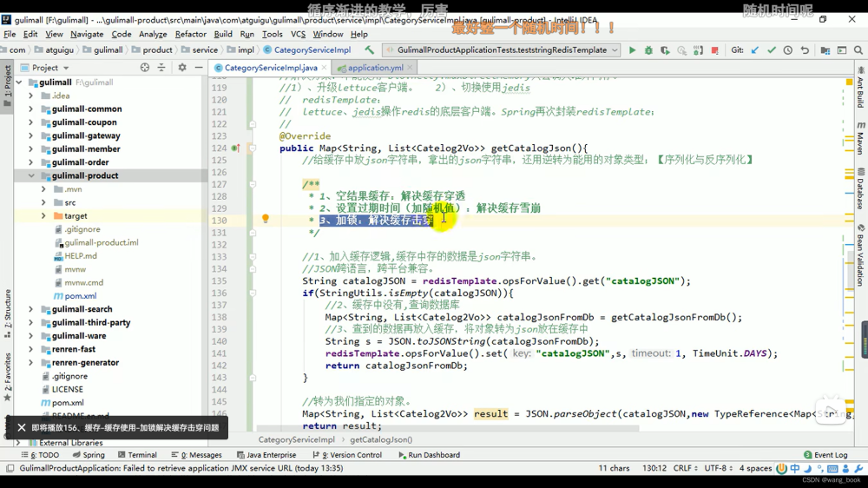This screenshot has height=488, width=868.
Task: Open Ant Build side tool window
Action: point(861,87)
